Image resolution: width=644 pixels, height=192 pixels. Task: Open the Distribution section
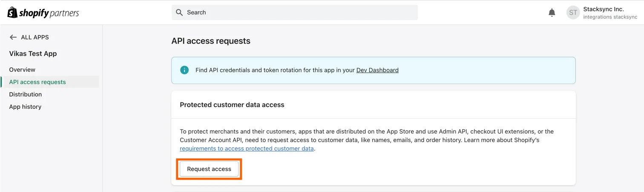(x=26, y=94)
